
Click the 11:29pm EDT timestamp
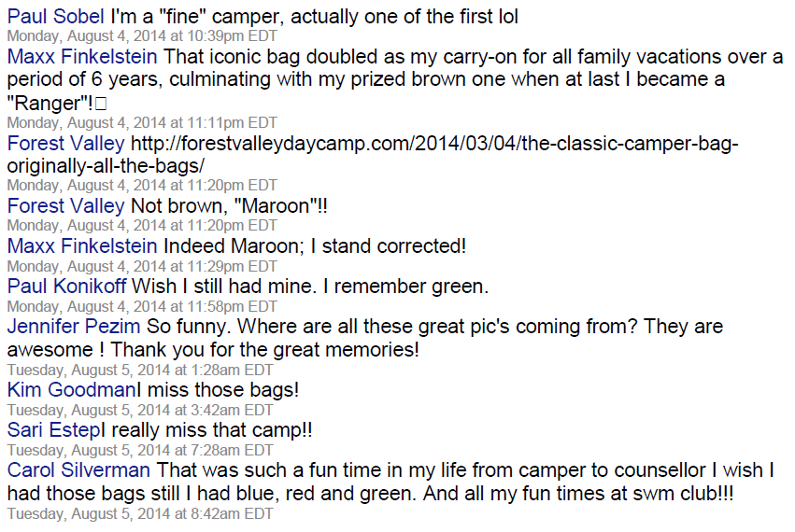[142, 266]
